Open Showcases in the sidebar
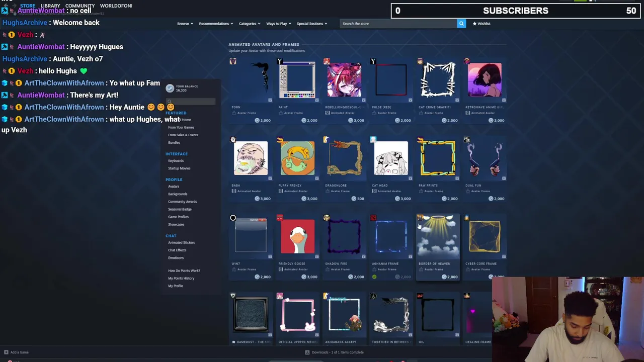The image size is (644, 362). [176, 224]
